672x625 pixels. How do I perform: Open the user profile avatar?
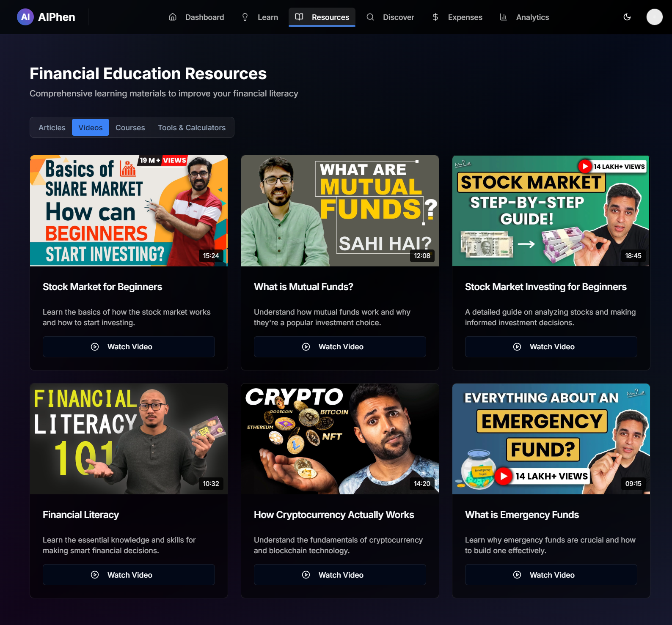click(655, 17)
